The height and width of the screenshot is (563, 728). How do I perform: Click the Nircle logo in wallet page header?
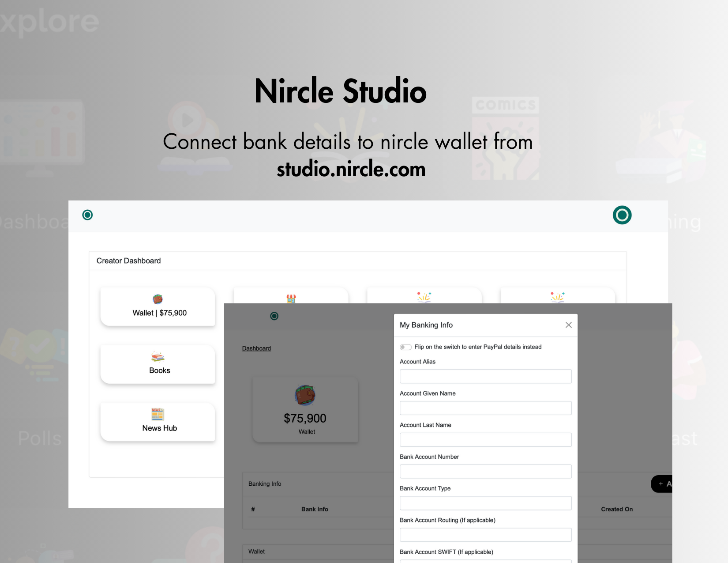click(x=274, y=316)
